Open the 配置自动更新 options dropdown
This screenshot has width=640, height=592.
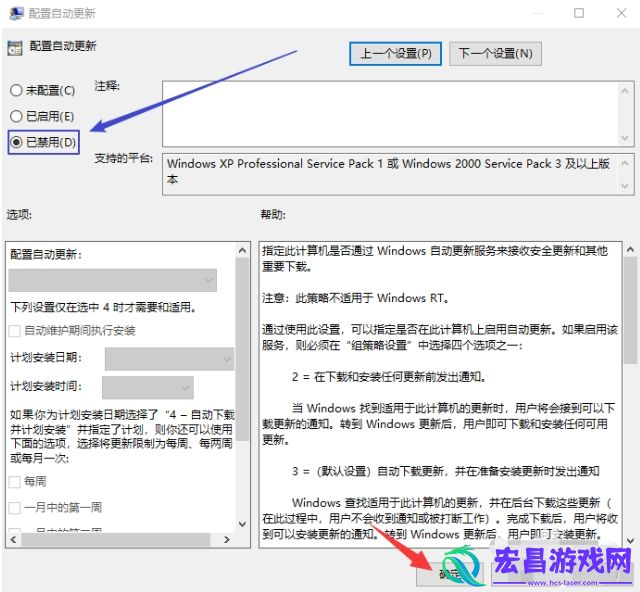click(x=113, y=280)
